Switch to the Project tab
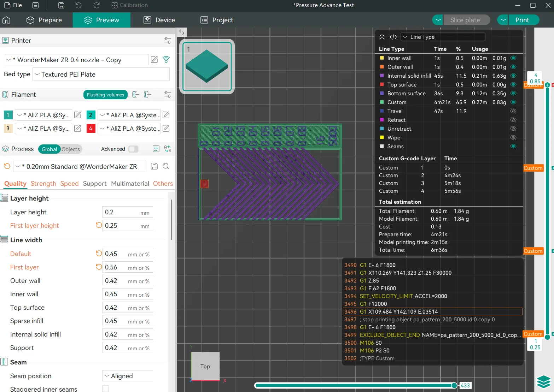 tap(217, 20)
